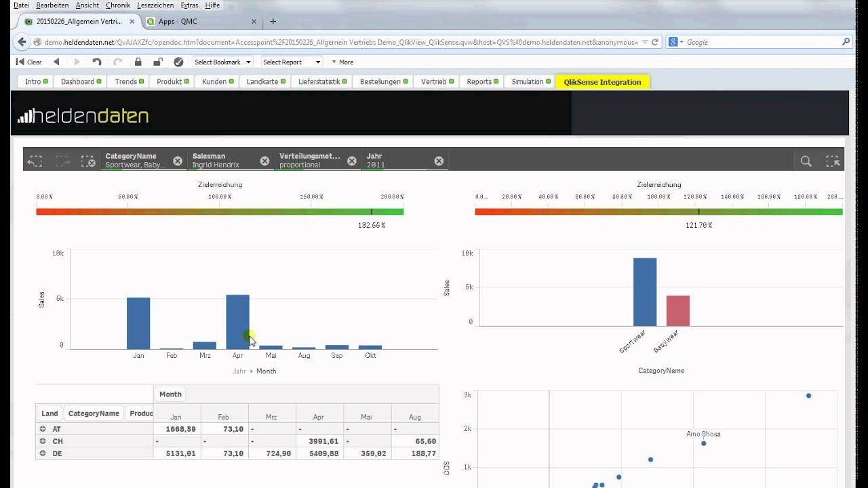
Task: Switch to the Trends sheet tab
Action: tap(129, 81)
